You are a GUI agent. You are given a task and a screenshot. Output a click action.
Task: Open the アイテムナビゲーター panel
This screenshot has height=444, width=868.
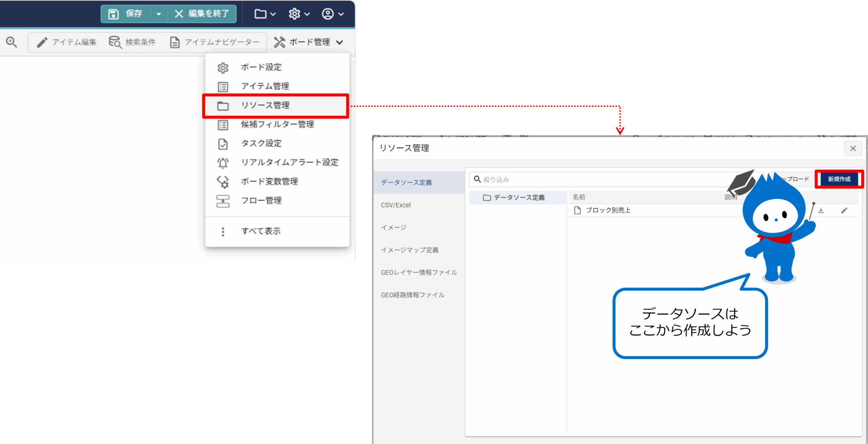coord(215,42)
